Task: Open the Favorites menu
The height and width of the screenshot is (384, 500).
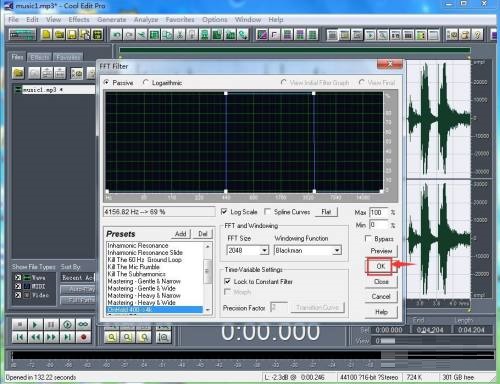Action: tap(180, 20)
